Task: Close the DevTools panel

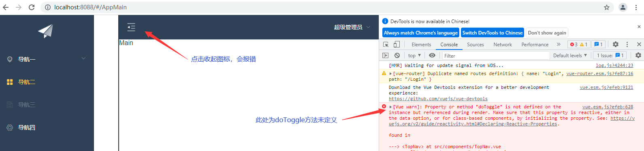Action: 639,44
